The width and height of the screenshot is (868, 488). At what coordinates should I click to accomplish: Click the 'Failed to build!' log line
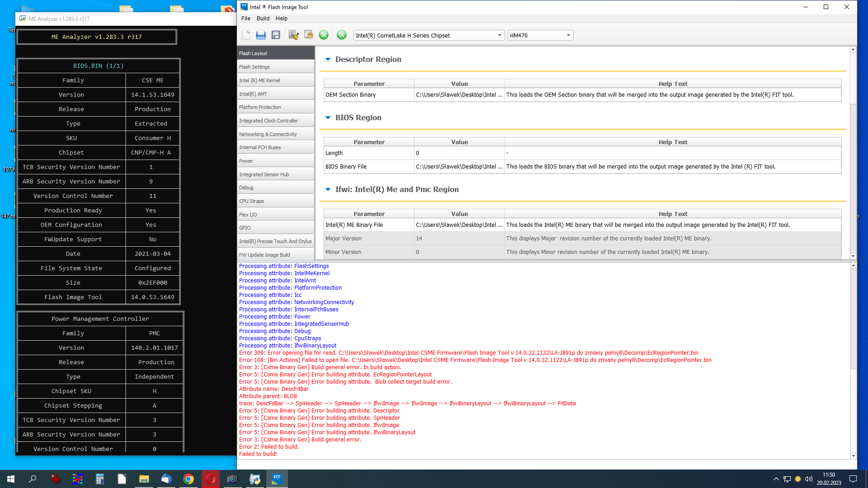pyautogui.click(x=258, y=454)
